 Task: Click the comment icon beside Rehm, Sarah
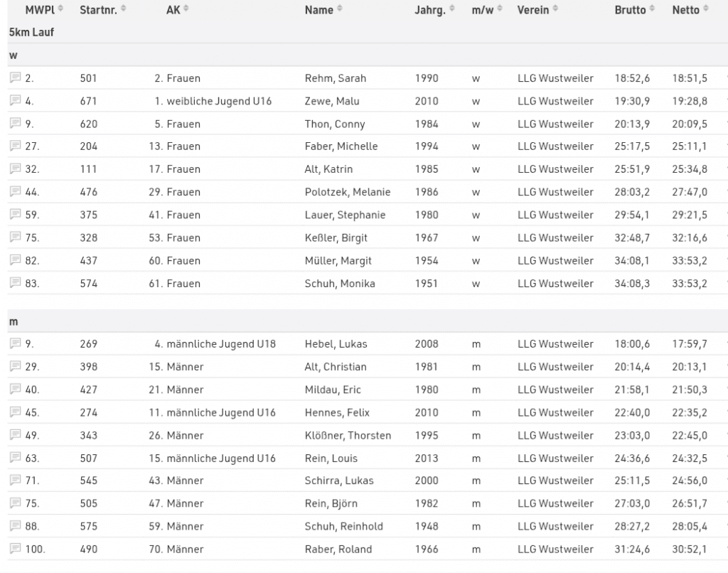[15, 78]
